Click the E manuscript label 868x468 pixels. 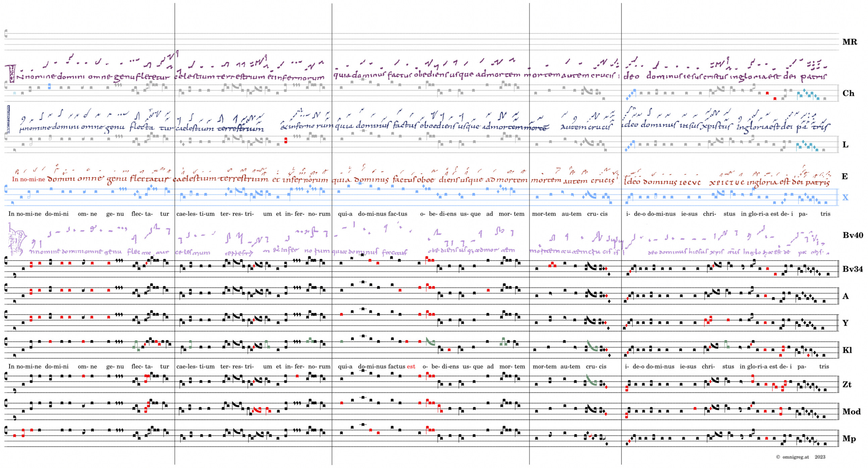(x=845, y=176)
